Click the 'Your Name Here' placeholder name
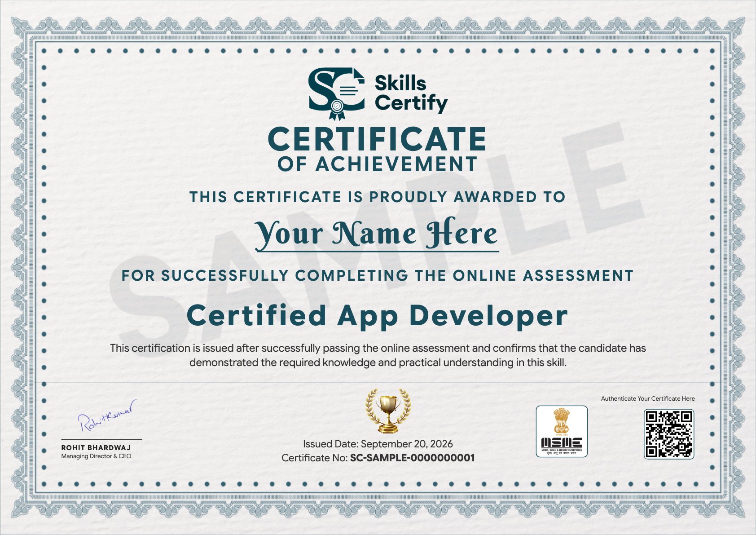Viewport: 756px width, 535px height. [x=377, y=234]
